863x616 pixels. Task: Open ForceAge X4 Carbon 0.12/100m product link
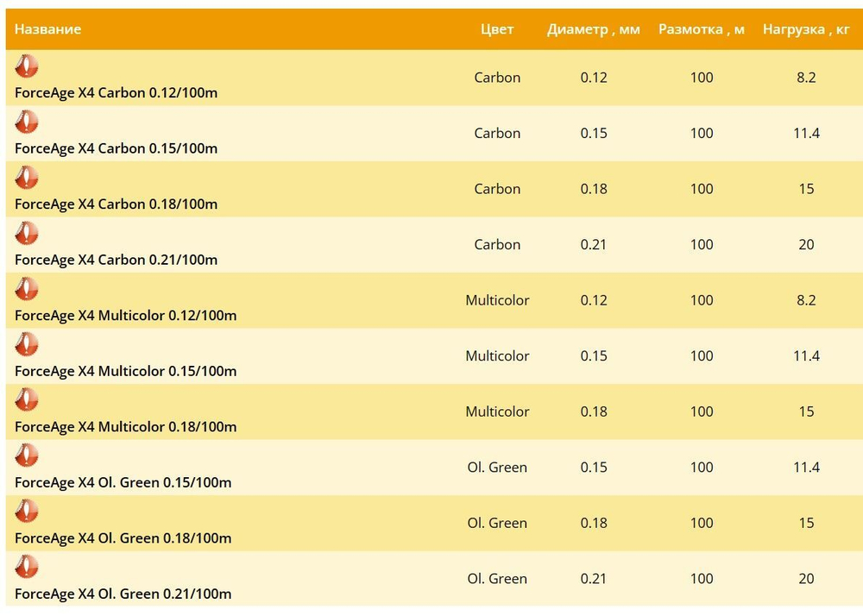pyautogui.click(x=116, y=93)
